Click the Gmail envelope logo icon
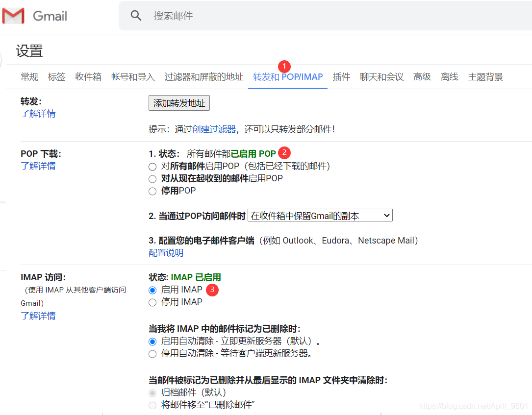532x415 pixels. [13, 16]
